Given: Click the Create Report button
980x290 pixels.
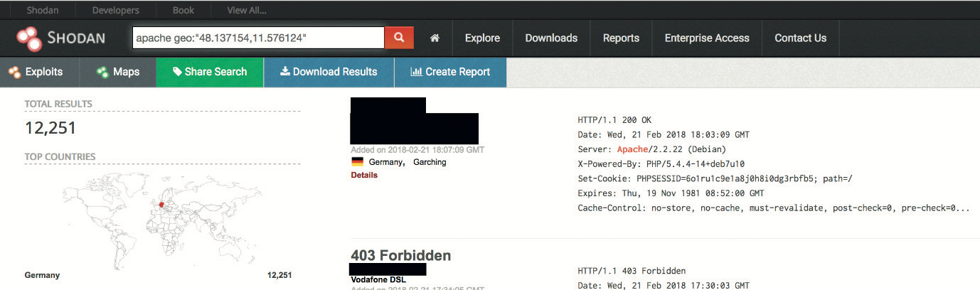Looking at the screenshot, I should (450, 72).
